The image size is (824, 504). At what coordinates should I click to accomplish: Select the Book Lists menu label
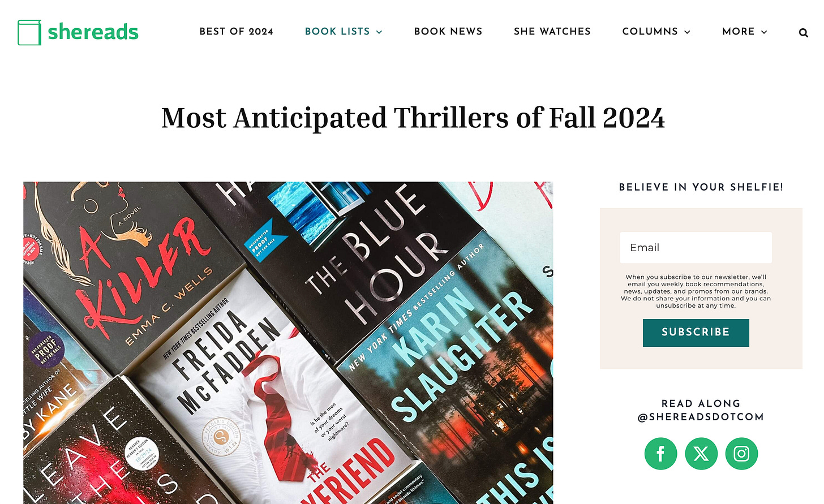click(337, 32)
